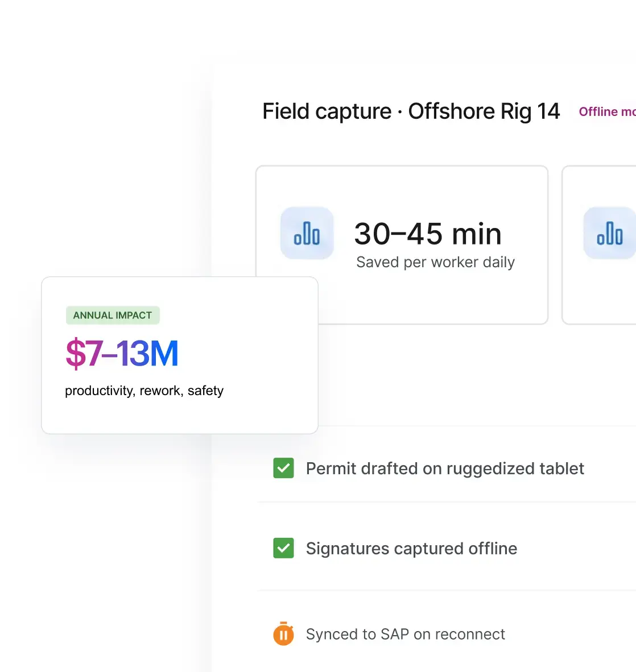Select the Annual Impact floating card

point(180,355)
